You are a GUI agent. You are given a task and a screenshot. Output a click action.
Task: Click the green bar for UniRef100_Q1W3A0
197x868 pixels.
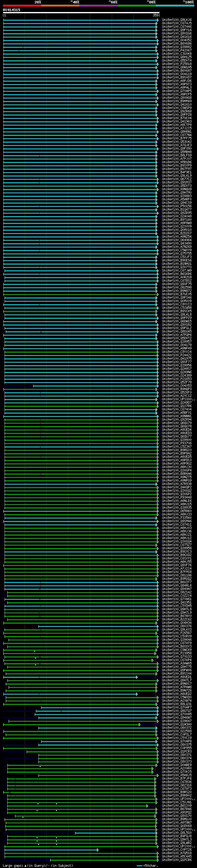[x=72, y=725]
